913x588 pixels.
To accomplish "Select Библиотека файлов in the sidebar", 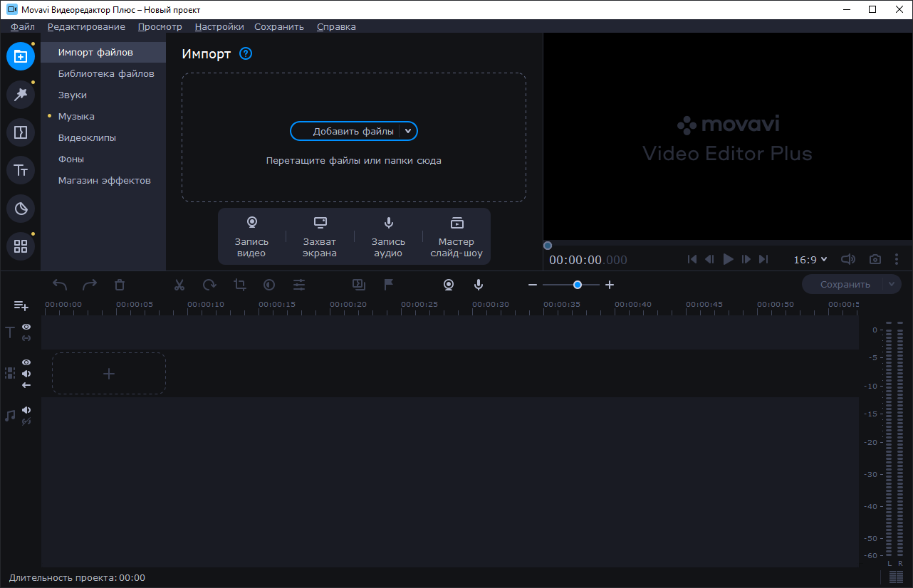I will point(106,73).
